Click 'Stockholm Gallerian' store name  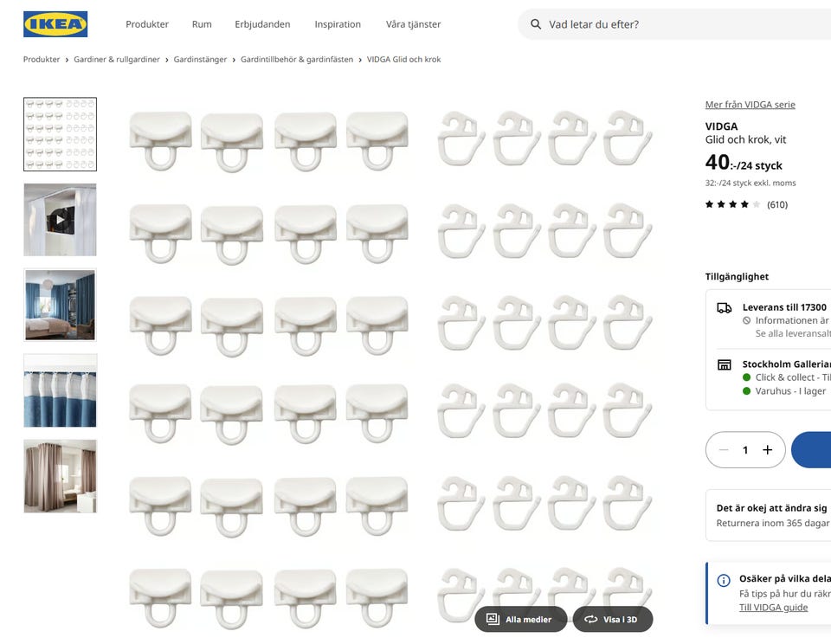[787, 364]
